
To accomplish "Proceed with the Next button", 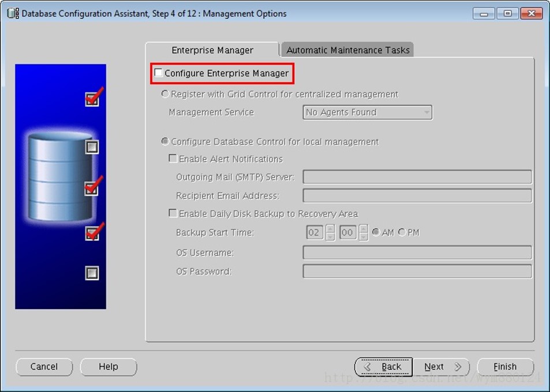I will coord(442,367).
